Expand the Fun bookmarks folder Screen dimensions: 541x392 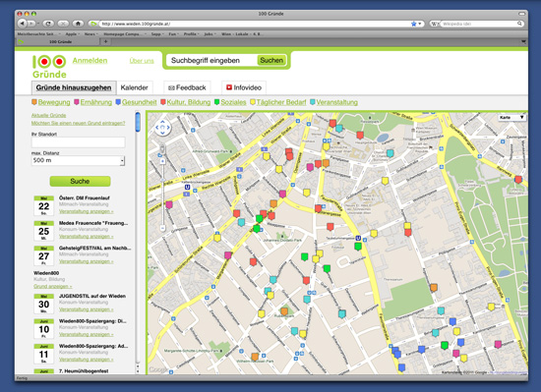[174, 34]
